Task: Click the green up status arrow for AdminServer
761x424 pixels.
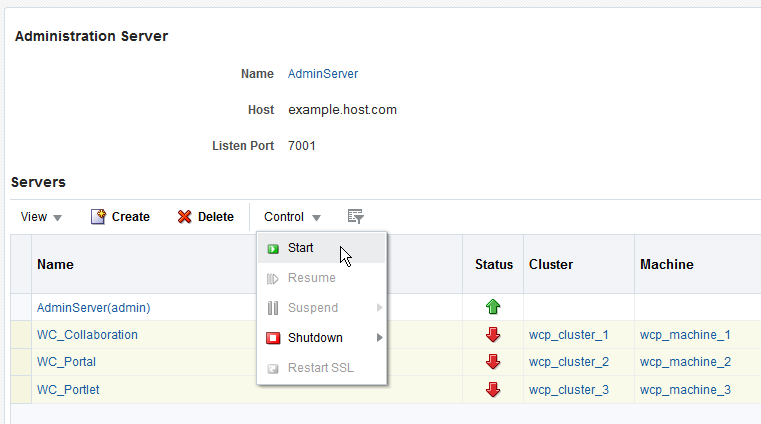Action: tap(493, 307)
